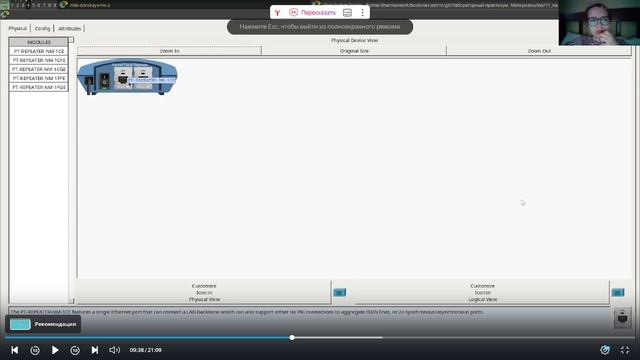This screenshot has width=640, height=360.
Task: Click the repeater's left Ethernet port module
Action: click(x=123, y=78)
